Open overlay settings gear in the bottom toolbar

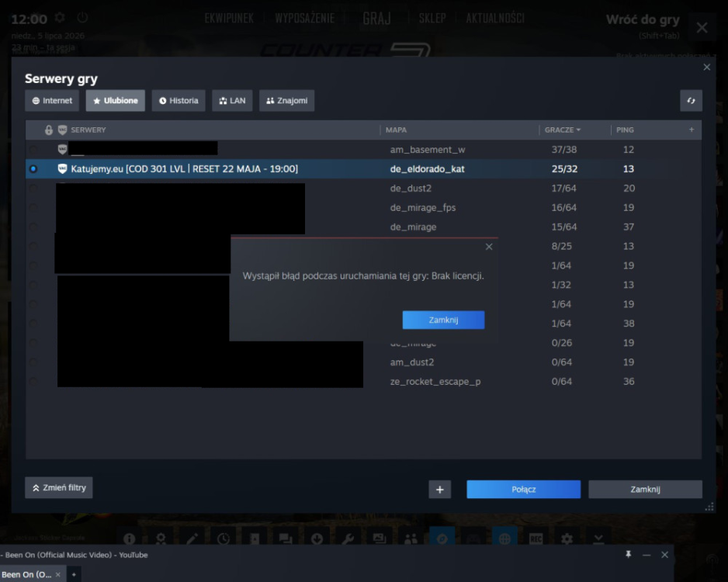[x=567, y=539]
